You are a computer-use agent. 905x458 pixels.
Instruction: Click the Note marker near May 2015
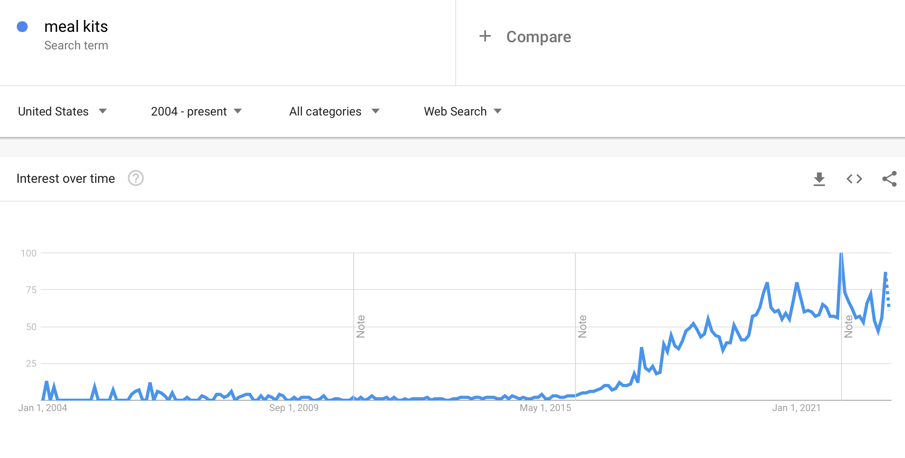[582, 326]
